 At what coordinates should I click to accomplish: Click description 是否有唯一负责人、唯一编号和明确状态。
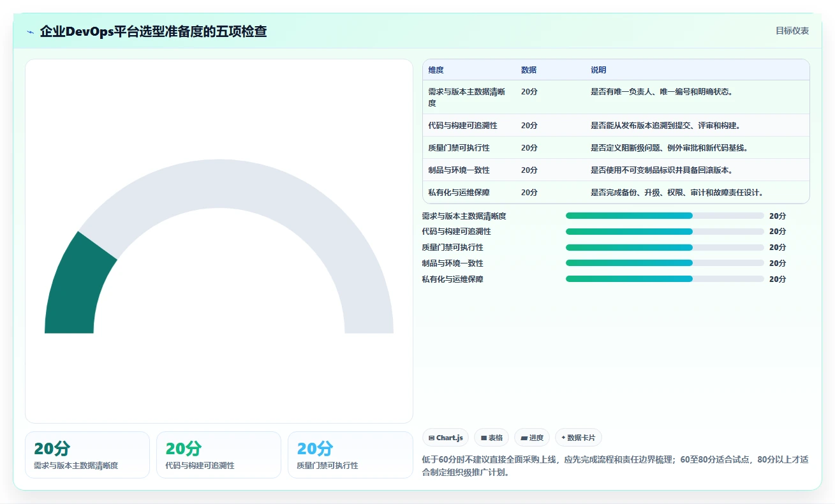662,92
